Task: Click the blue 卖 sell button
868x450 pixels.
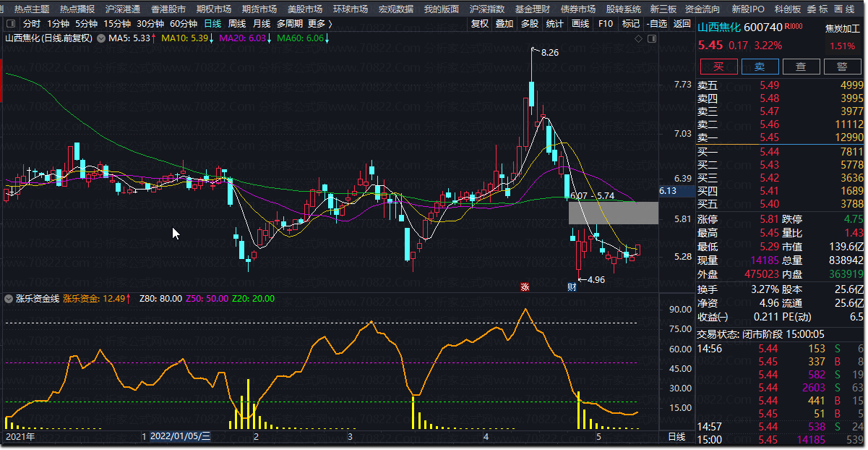Action: [760, 67]
